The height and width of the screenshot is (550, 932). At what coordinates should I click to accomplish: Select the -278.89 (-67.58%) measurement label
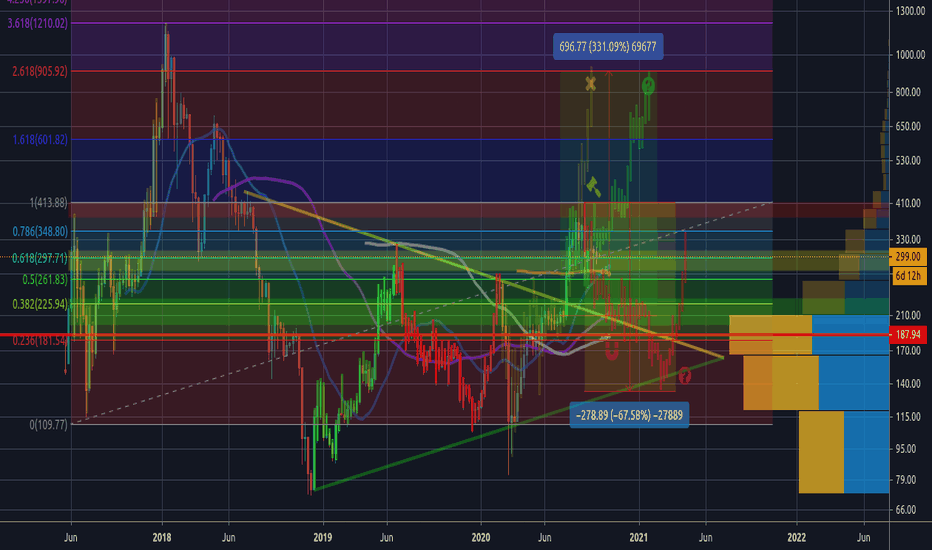pos(629,415)
